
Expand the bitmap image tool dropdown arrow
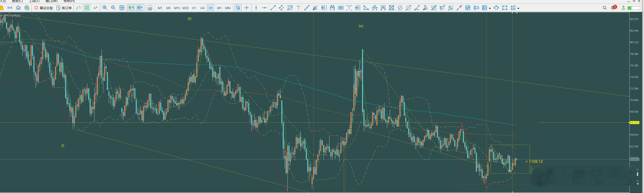490,8
